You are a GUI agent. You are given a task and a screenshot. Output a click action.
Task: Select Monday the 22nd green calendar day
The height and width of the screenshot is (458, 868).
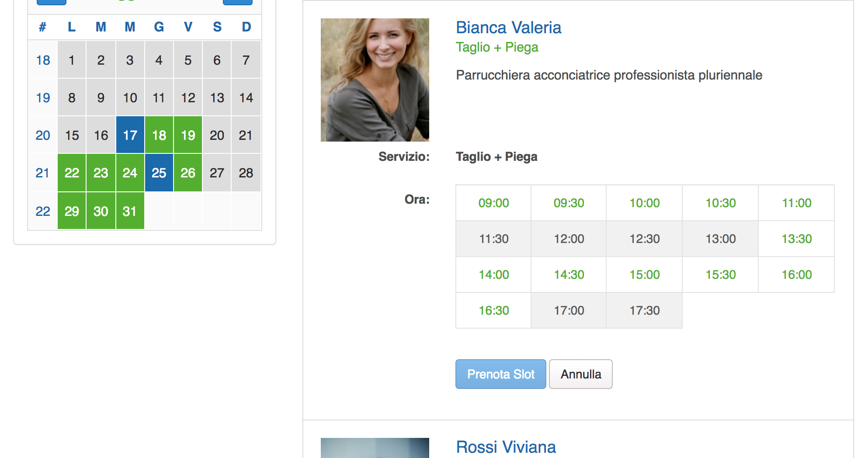(72, 173)
